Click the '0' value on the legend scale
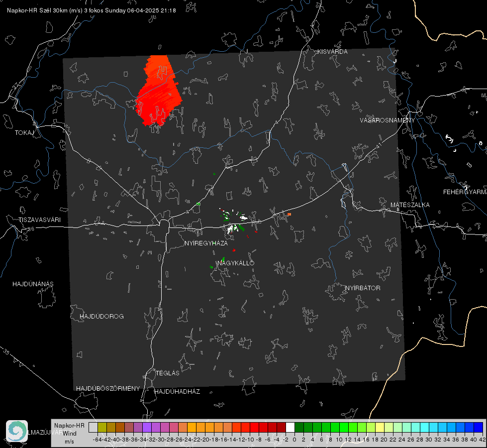This screenshot has height=448, width=487. point(294,440)
